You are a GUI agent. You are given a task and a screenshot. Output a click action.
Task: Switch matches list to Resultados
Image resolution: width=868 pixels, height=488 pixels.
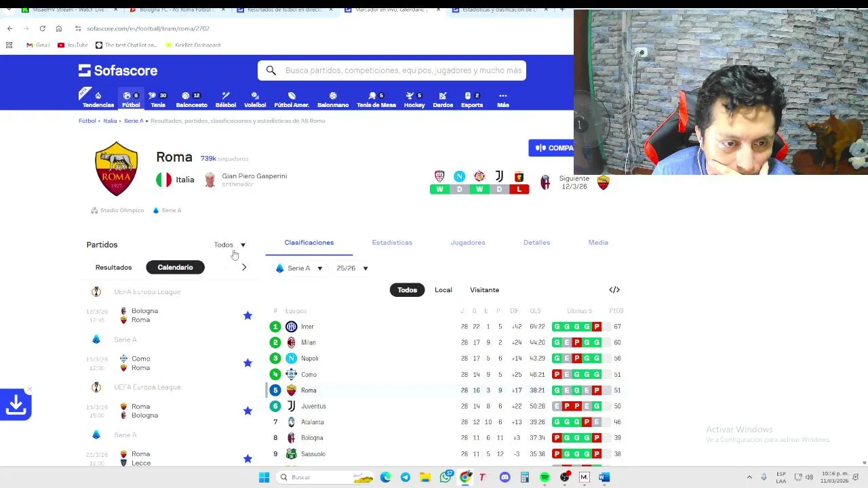point(113,267)
